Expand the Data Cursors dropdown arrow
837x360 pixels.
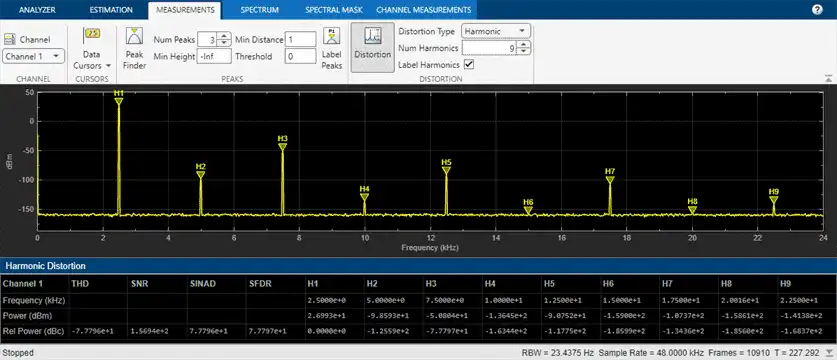(x=108, y=66)
